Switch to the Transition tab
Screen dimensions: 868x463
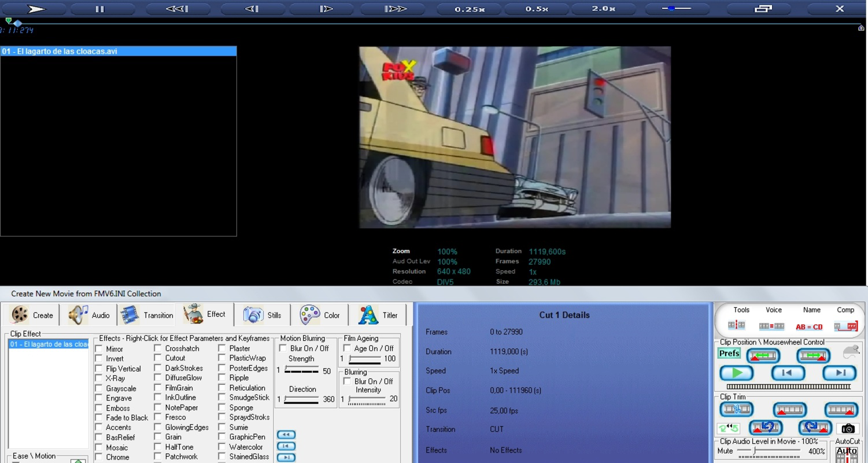pyautogui.click(x=147, y=315)
